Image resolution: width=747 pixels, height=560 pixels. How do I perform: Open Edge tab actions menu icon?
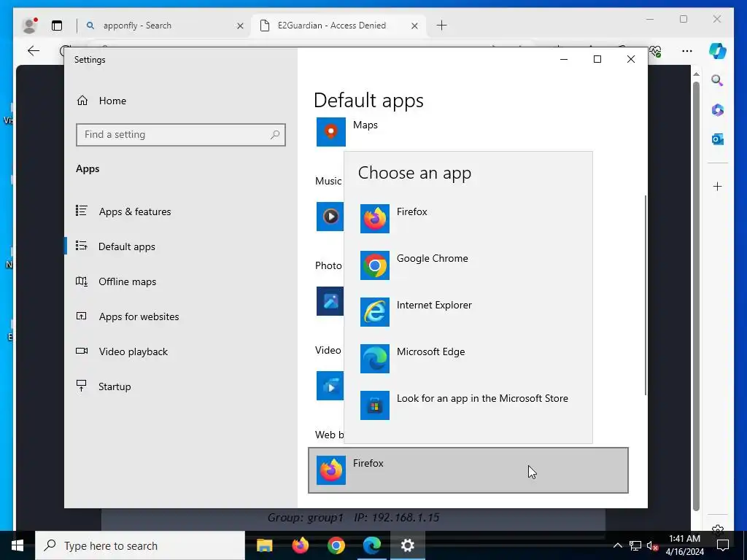click(x=57, y=26)
